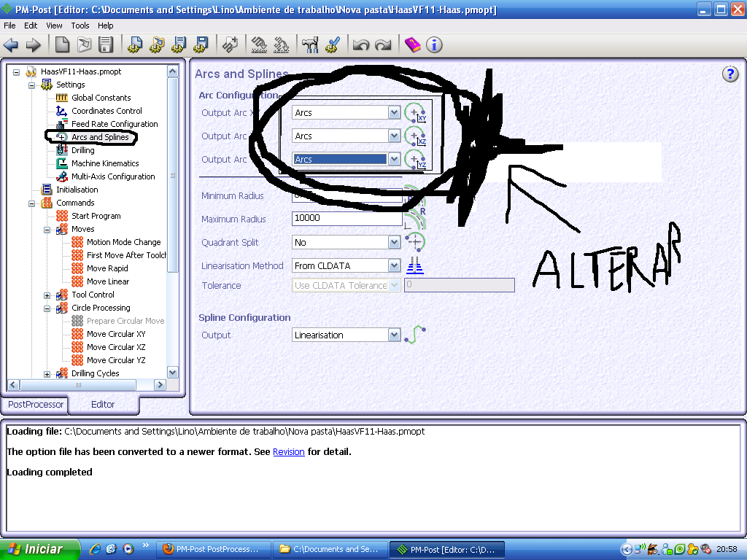Create a new file from the toolbar
This screenshot has width=747, height=560.
coord(63,45)
